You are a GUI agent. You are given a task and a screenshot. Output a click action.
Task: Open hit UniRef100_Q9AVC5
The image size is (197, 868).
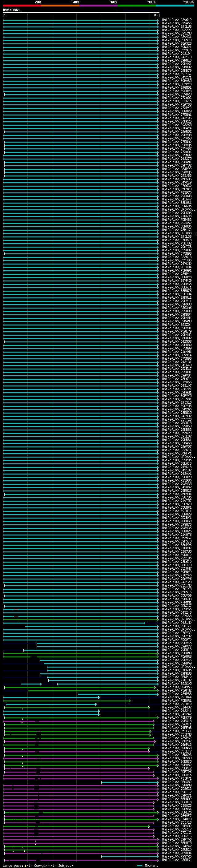pos(176,643)
